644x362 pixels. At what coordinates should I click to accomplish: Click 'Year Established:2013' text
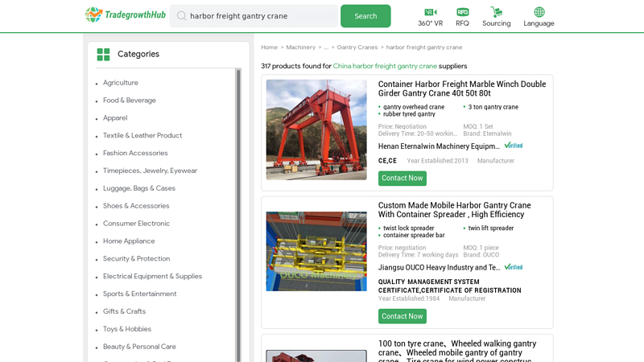tap(437, 161)
